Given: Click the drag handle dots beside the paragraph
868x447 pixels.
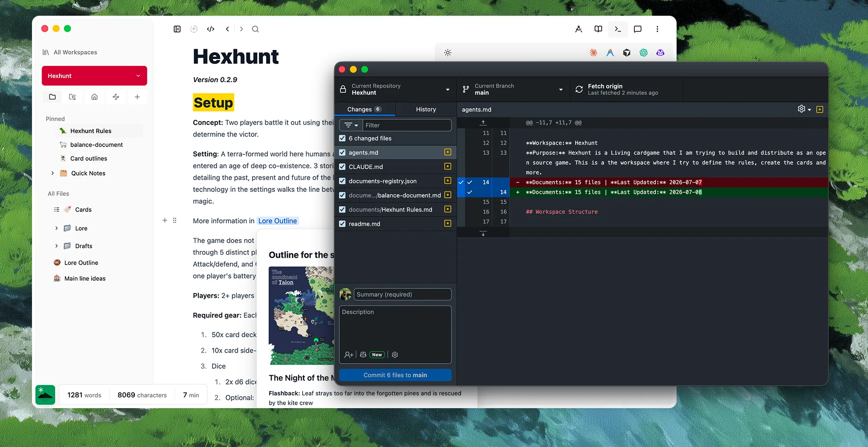Looking at the screenshot, I should 175,220.
